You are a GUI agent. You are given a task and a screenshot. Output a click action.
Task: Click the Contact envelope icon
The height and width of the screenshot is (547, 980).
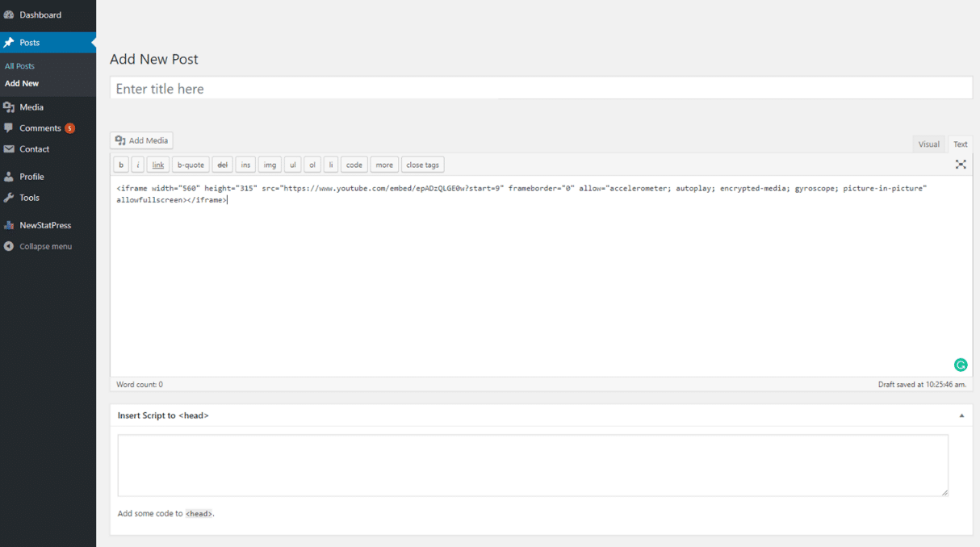[x=9, y=149]
